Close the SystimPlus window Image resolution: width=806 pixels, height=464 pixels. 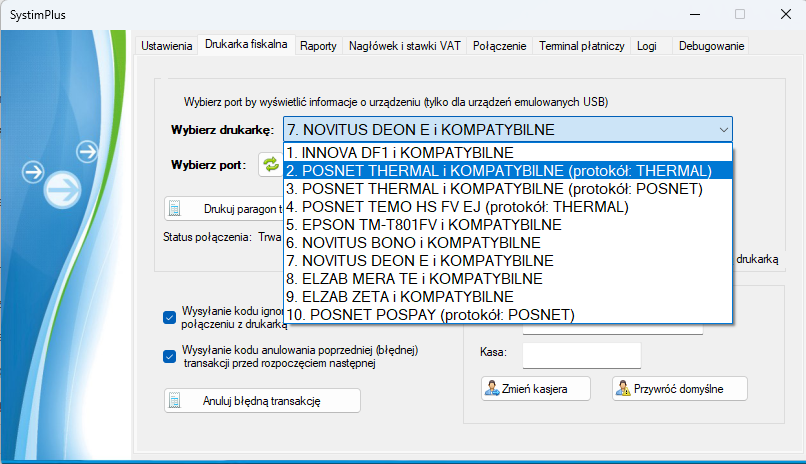coord(784,14)
